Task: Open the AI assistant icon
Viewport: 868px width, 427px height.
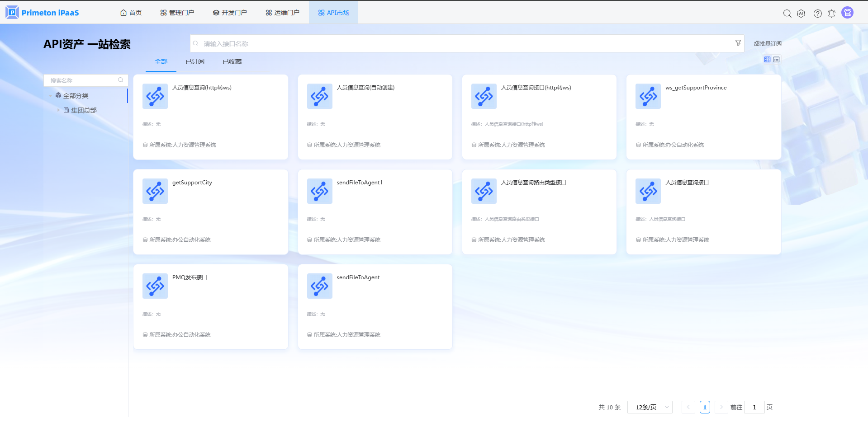Action: [x=801, y=14]
